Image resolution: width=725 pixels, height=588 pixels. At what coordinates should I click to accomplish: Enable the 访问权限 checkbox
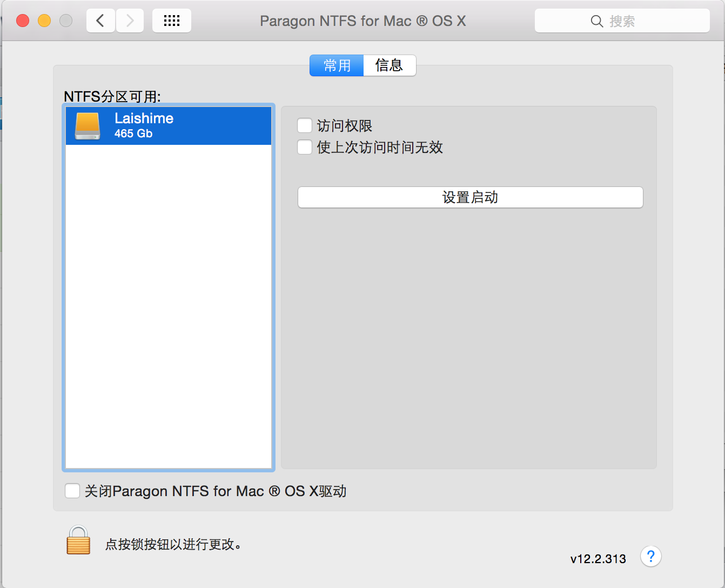(305, 126)
